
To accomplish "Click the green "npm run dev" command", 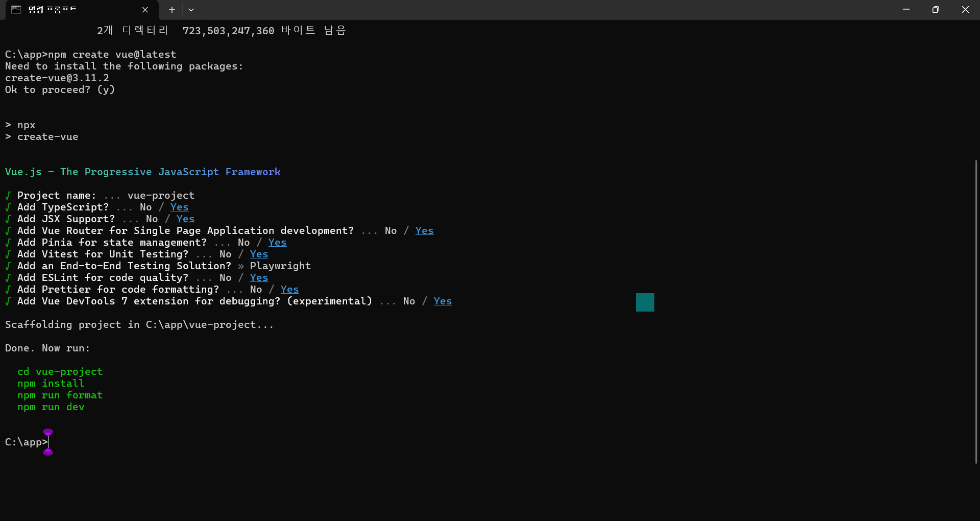I will point(51,407).
